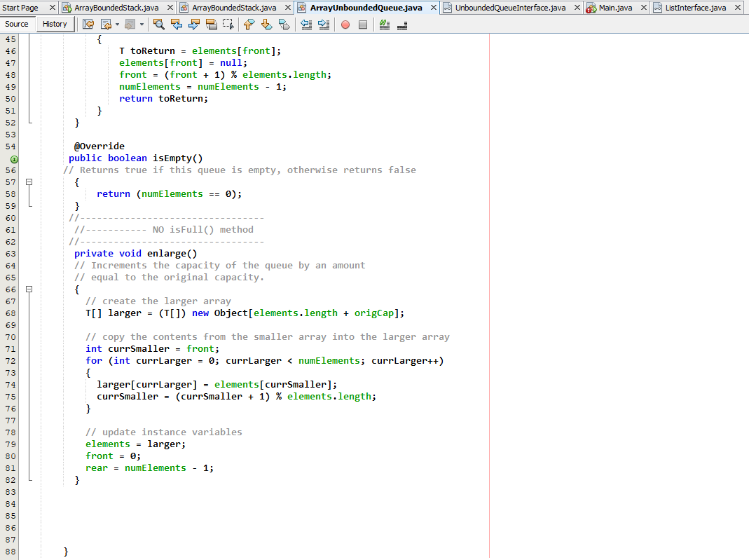The height and width of the screenshot is (560, 749).
Task: Click 'rear = numElements - 1;' line
Action: [x=149, y=468]
